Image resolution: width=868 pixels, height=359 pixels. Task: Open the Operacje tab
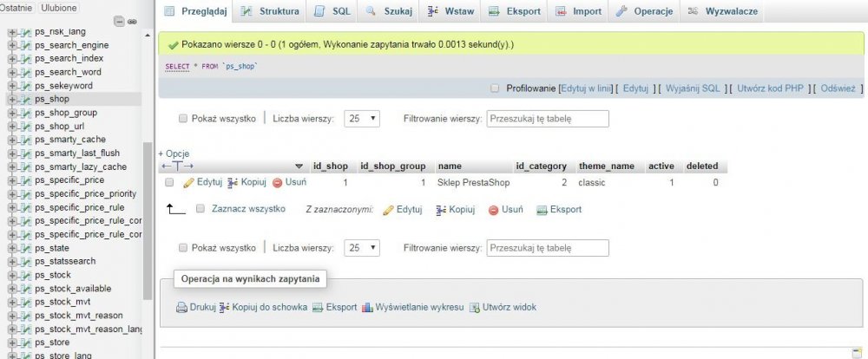644,11
